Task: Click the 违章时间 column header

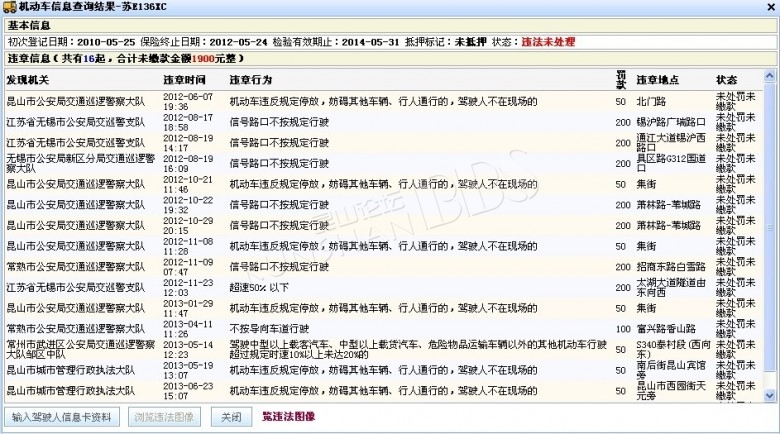Action: click(185, 79)
